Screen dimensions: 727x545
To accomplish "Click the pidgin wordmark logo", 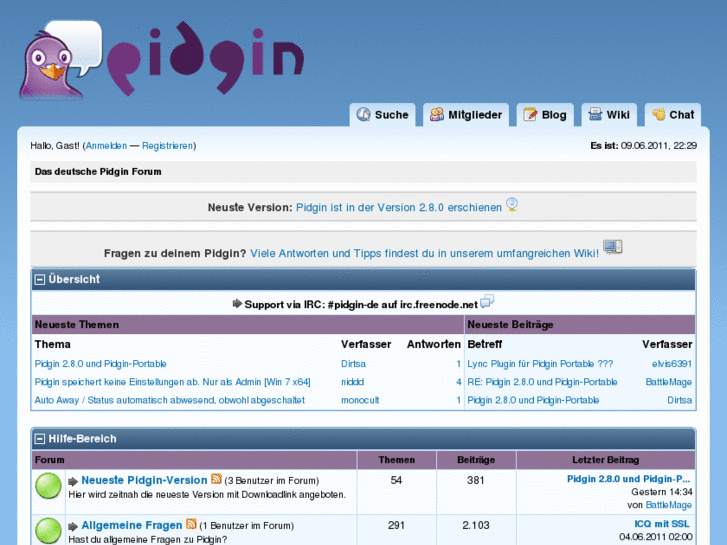I will 206,58.
